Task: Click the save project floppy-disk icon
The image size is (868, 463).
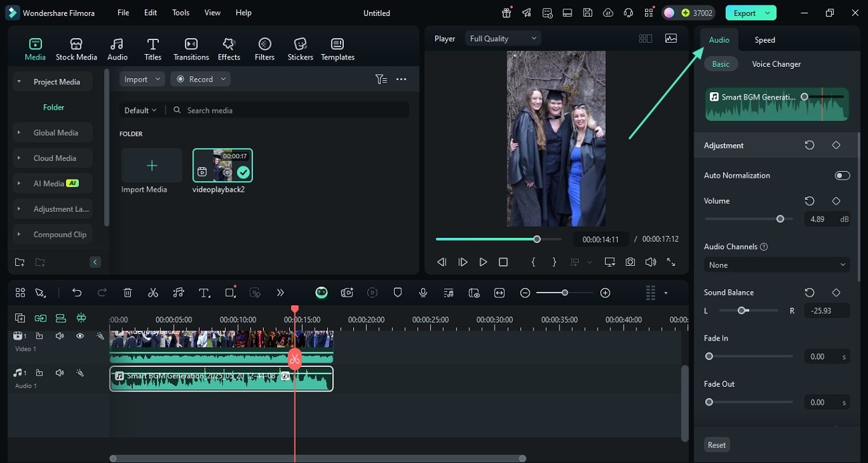Action: point(588,13)
